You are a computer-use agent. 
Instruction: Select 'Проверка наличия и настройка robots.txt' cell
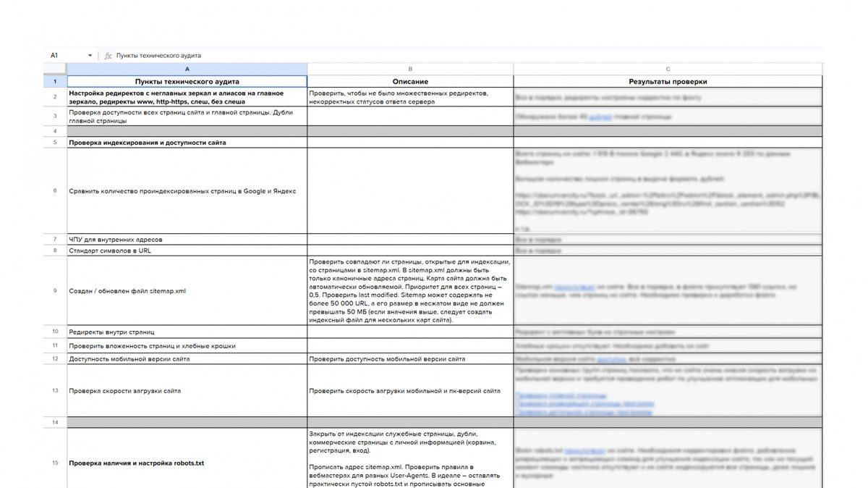tap(187, 463)
